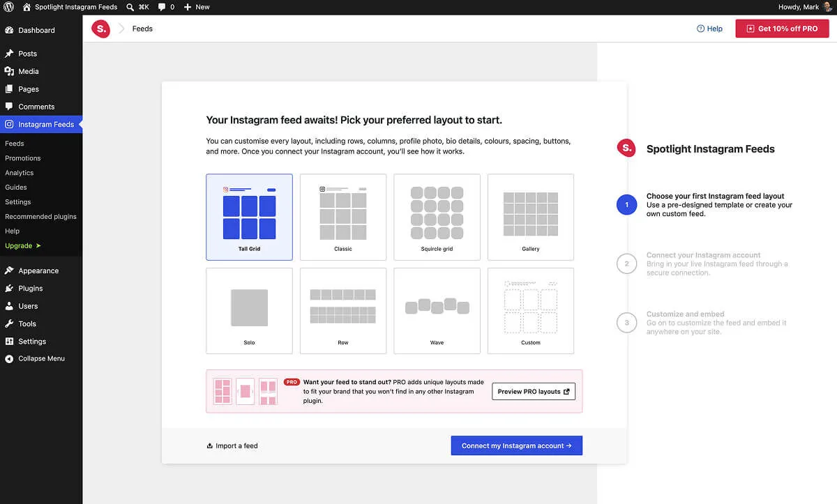The image size is (837, 504).
Task: Open the Help submenu item in the sidebar
Action: point(13,231)
